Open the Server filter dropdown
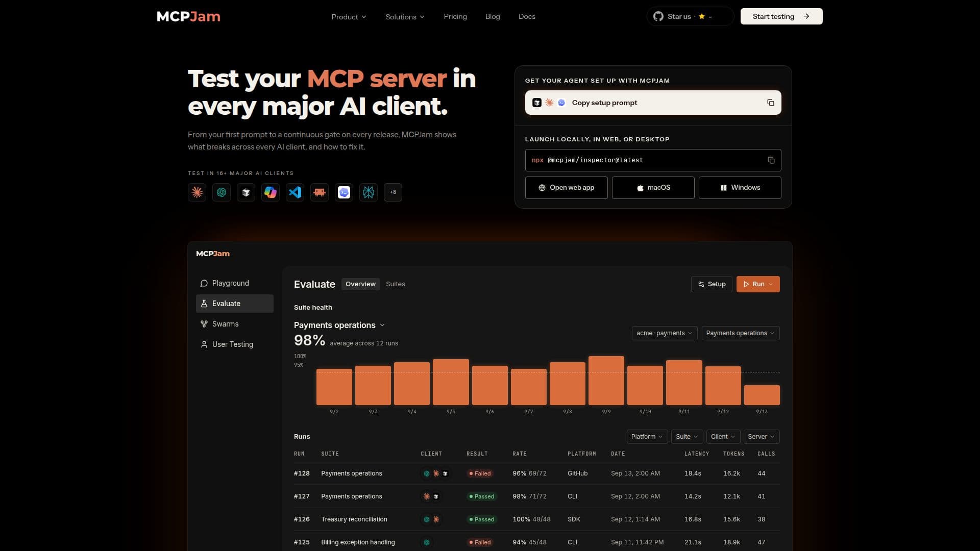 [762, 437]
